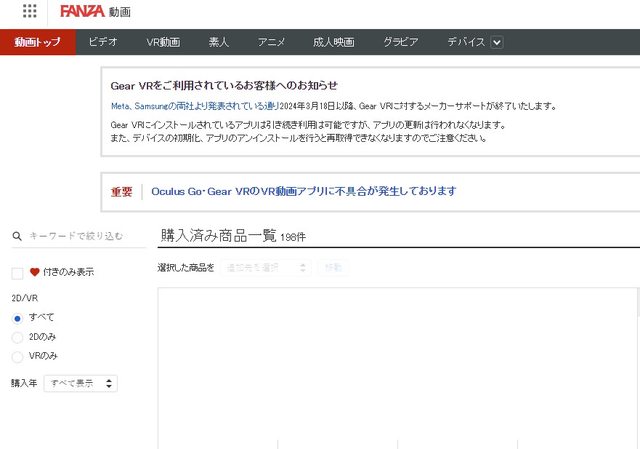This screenshot has width=640, height=449.
Task: Click the red heart favorites icon
Action: (x=34, y=272)
